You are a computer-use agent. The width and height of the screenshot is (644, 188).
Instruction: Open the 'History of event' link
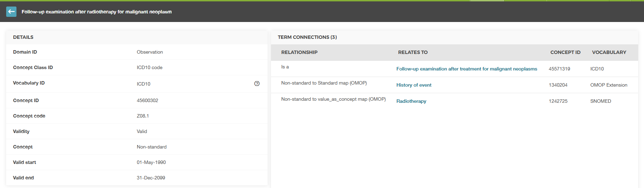pos(414,85)
